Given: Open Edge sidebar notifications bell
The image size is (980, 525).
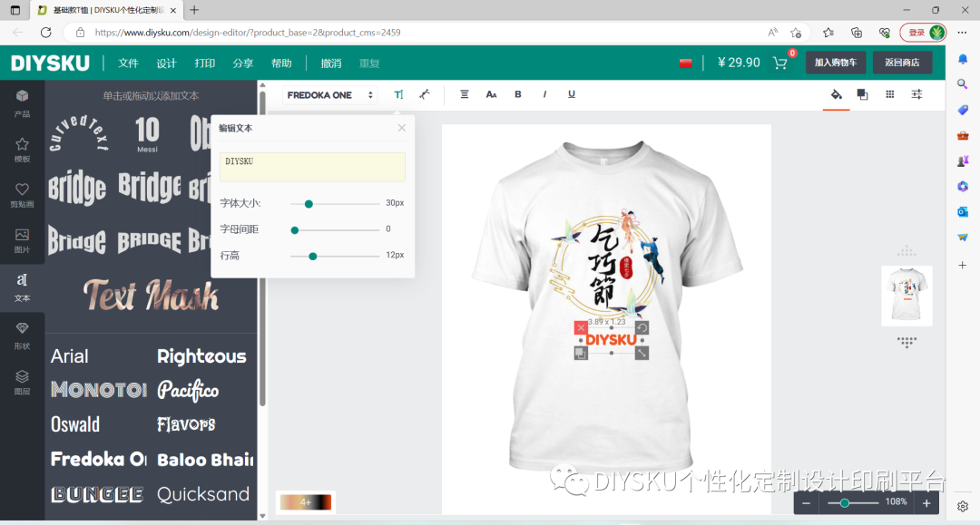Looking at the screenshot, I should [963, 59].
